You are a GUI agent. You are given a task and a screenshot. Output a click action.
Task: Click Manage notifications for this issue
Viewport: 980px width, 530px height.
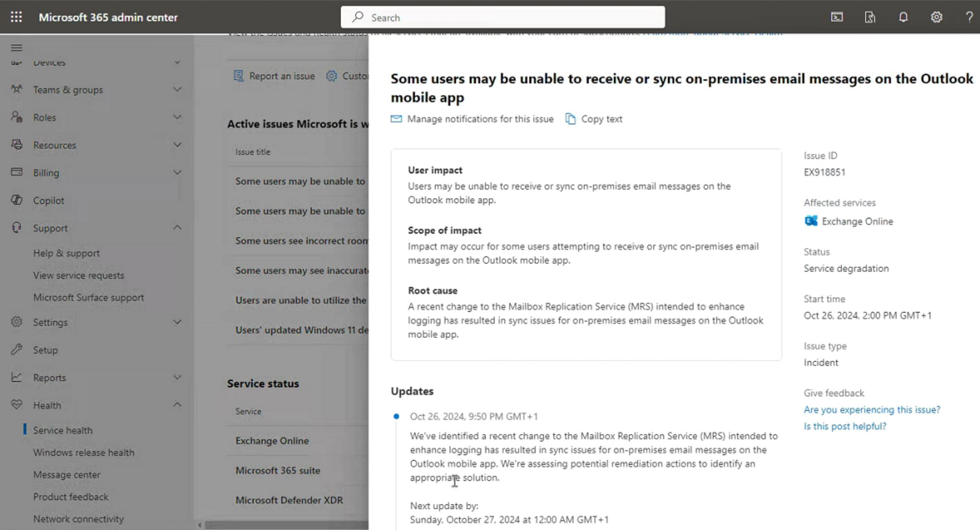pyautogui.click(x=480, y=119)
